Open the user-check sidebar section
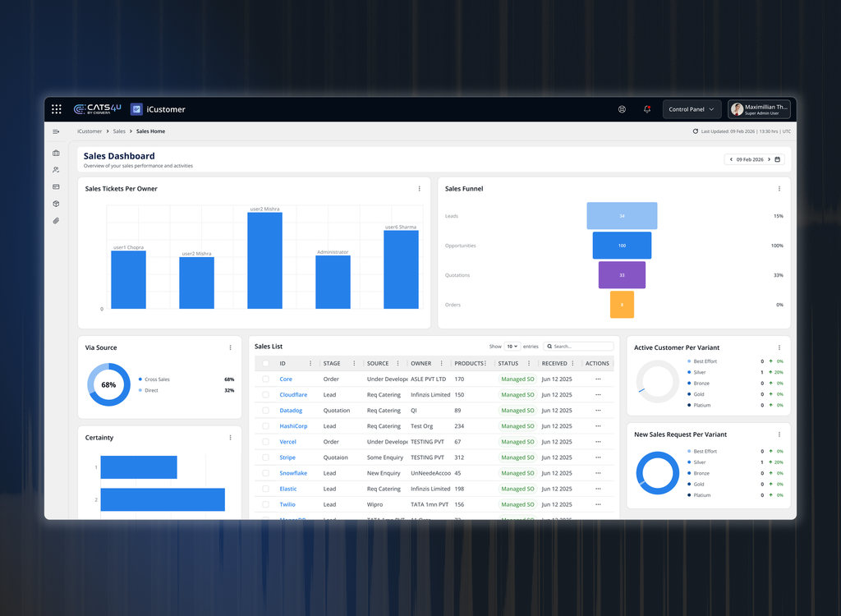 56,169
